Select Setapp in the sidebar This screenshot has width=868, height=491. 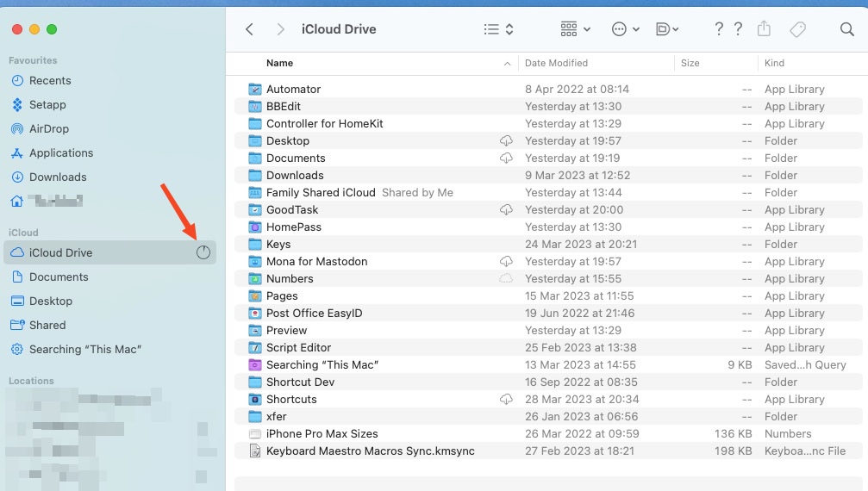point(47,104)
